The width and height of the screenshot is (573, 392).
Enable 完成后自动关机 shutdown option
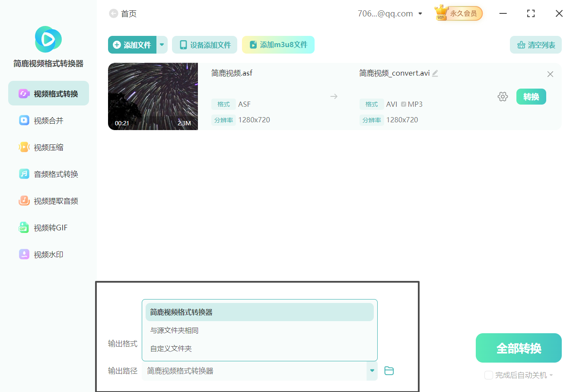pyautogui.click(x=489, y=375)
